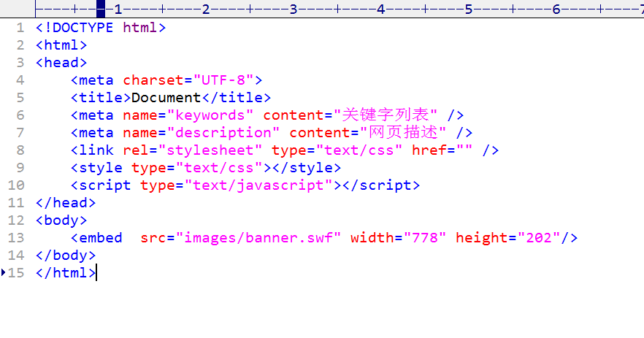Click ruler number 3
644x338 pixels.
point(294,9)
